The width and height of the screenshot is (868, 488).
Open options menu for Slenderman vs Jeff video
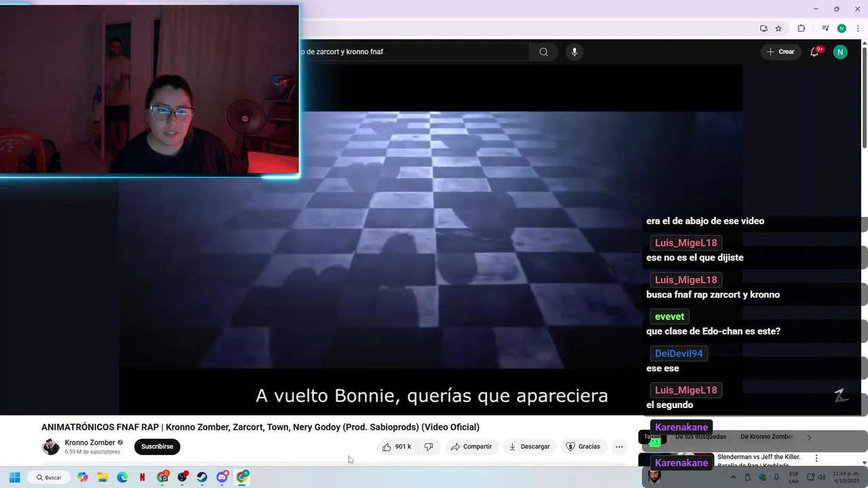816,458
